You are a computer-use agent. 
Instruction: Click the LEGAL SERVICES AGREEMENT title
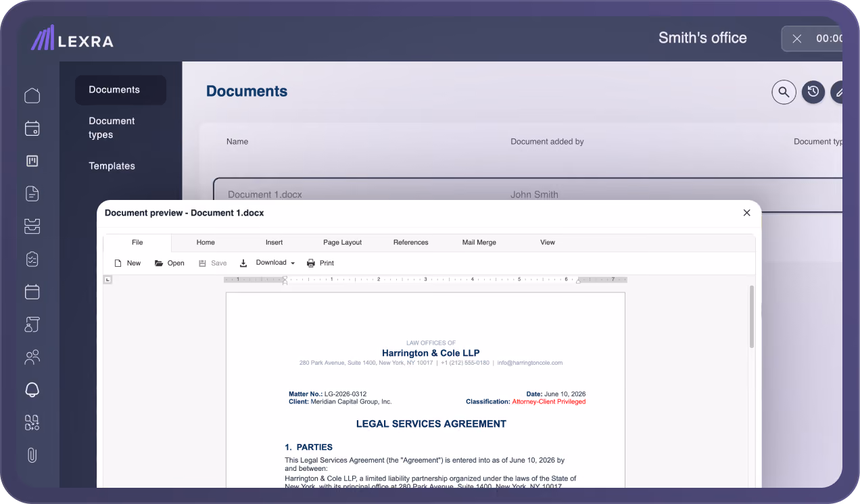431,424
